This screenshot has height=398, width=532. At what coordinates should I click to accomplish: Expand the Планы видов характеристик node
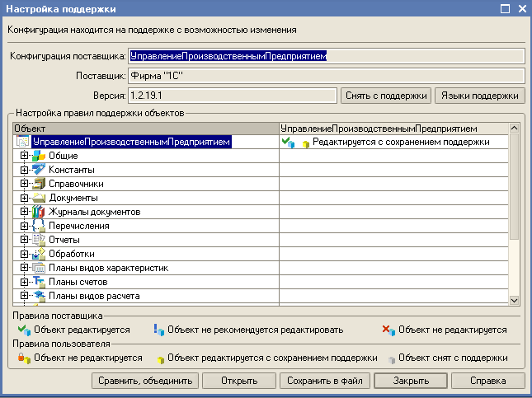[24, 268]
